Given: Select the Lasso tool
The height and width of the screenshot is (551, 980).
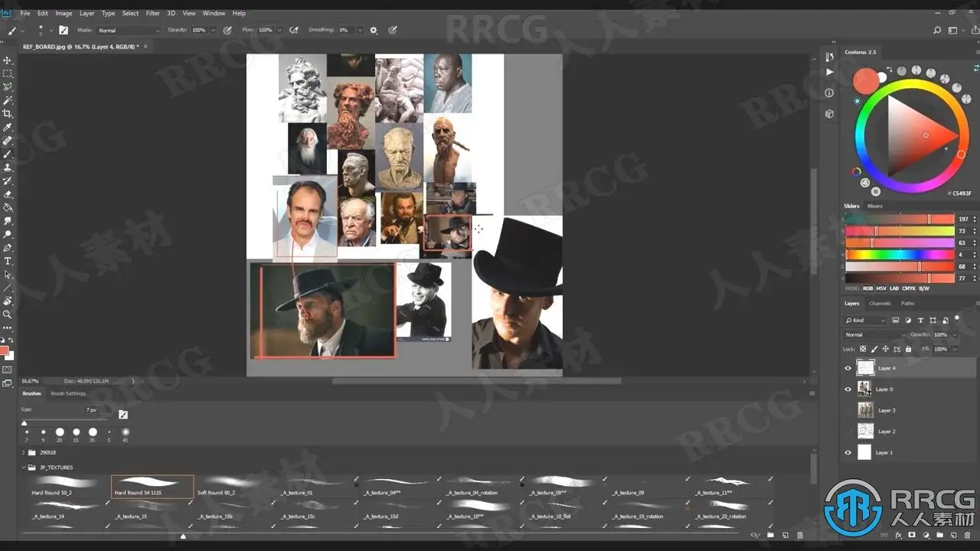Looking at the screenshot, I should click(8, 87).
